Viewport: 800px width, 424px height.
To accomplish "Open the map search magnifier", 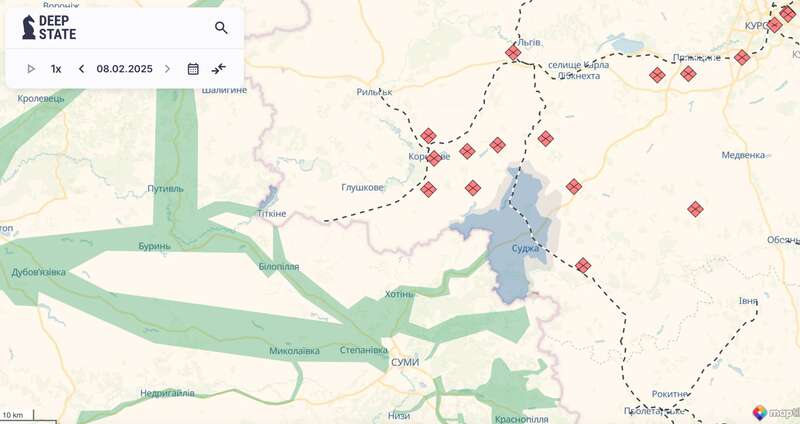I will tap(221, 28).
